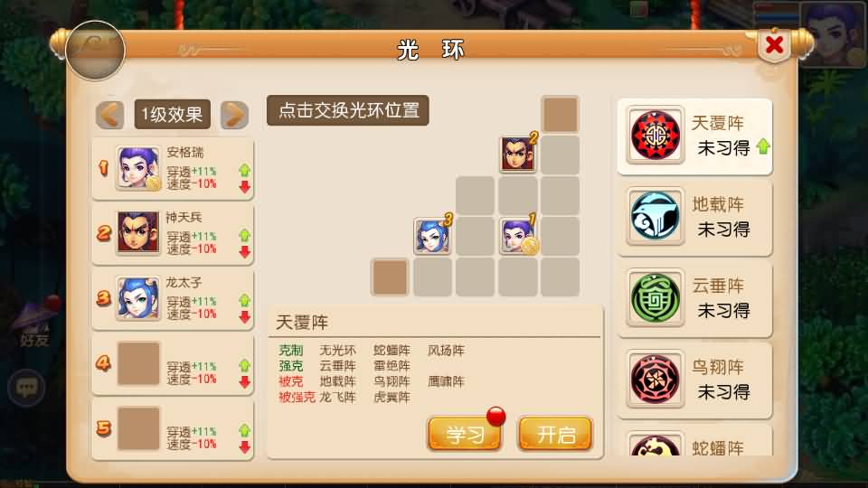Click empty member slot 5
The height and width of the screenshot is (488, 868).
[x=138, y=428]
